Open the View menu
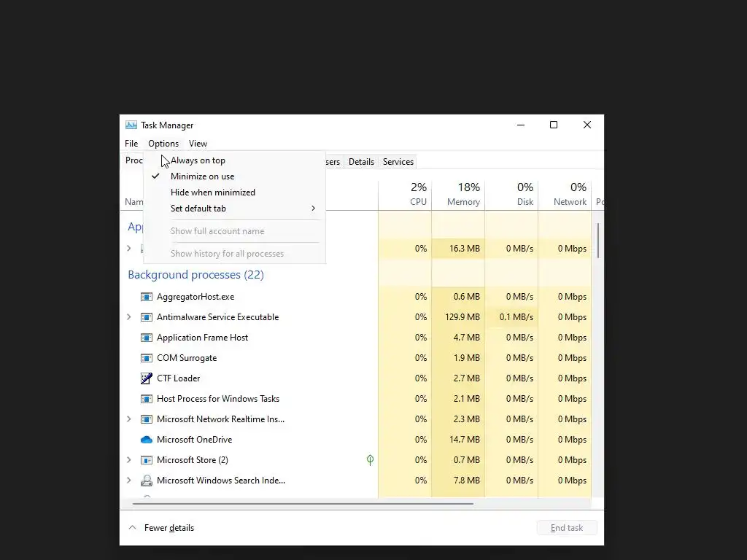Image resolution: width=747 pixels, height=560 pixels. pos(198,144)
